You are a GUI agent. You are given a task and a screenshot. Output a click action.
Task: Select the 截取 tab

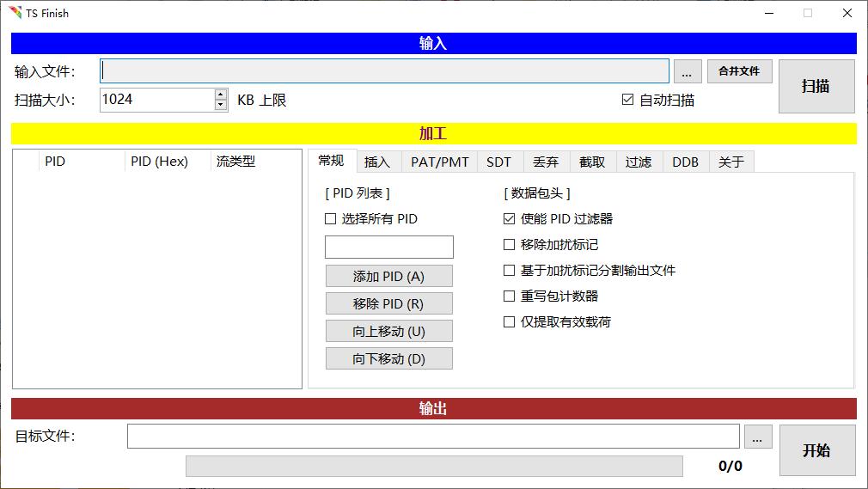pos(592,162)
